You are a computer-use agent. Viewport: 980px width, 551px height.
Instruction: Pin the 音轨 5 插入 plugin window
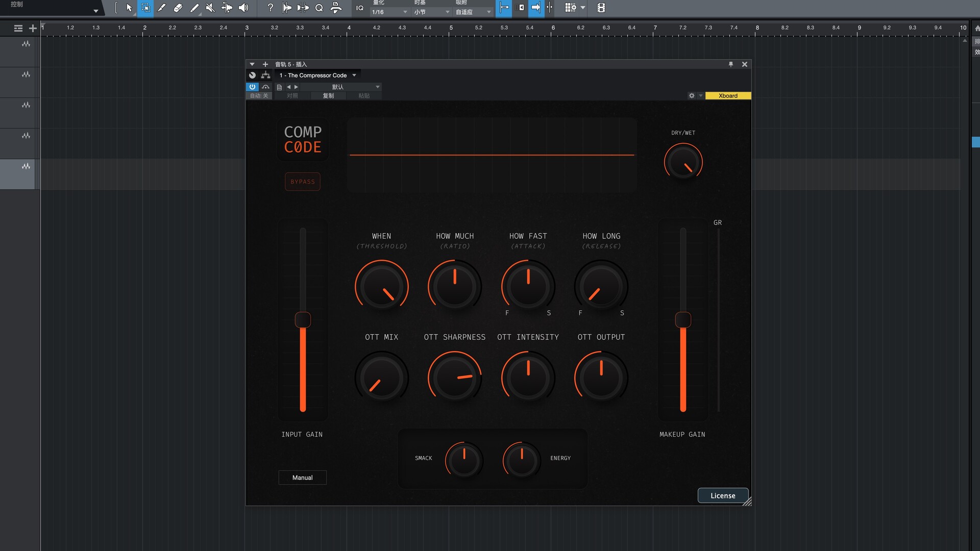[732, 64]
